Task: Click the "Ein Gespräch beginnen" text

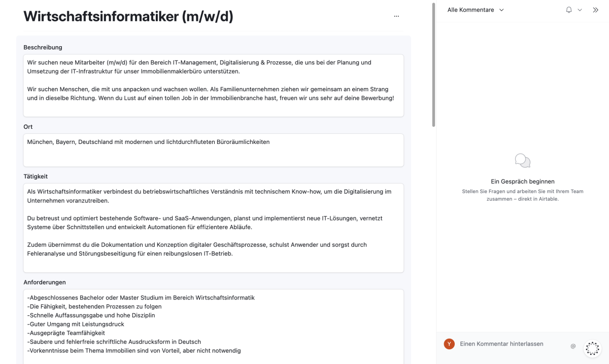Action: click(x=523, y=181)
